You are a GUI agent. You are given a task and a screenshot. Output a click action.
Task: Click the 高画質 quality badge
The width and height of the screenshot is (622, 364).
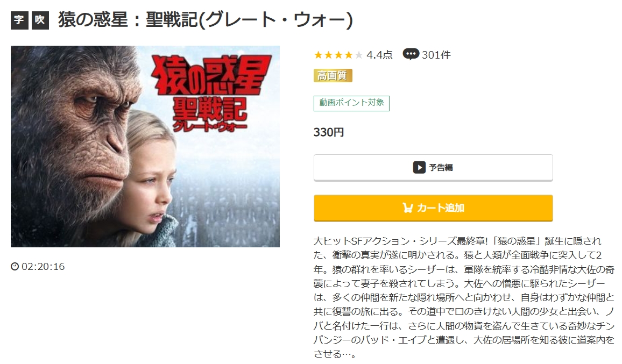click(x=333, y=75)
